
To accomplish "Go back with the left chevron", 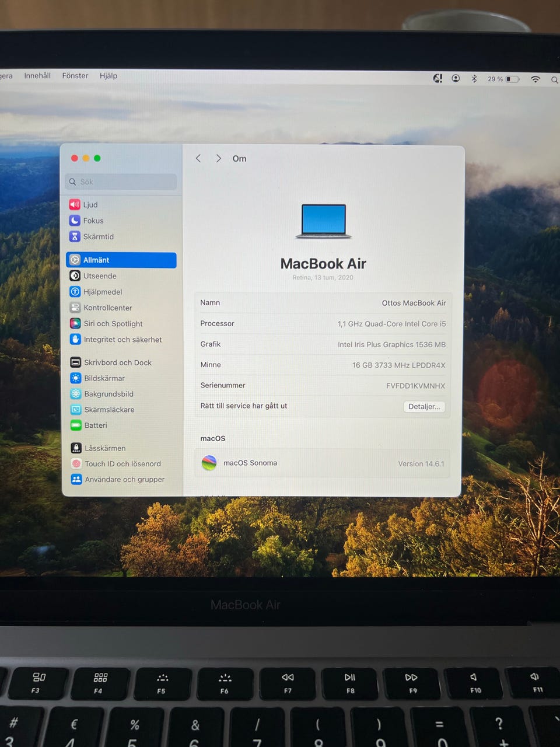I will [198, 158].
